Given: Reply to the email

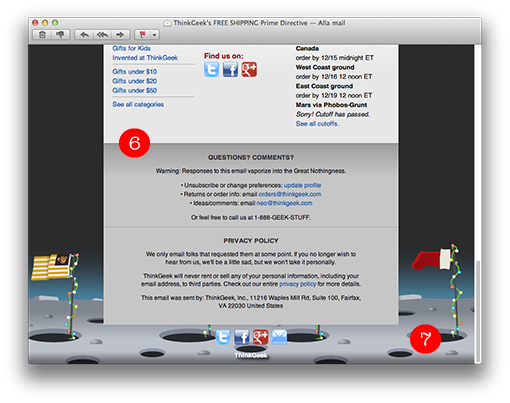Looking at the screenshot, I should [84, 35].
